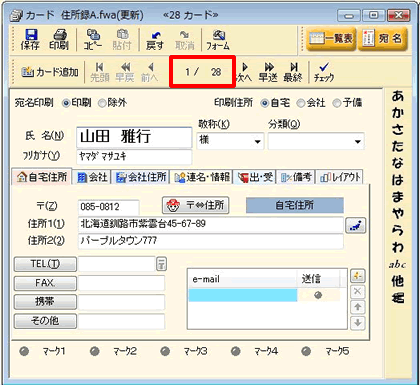The image size is (420, 385).
Task: Click the map icon beside 住所1
Action: pyautogui.click(x=355, y=226)
